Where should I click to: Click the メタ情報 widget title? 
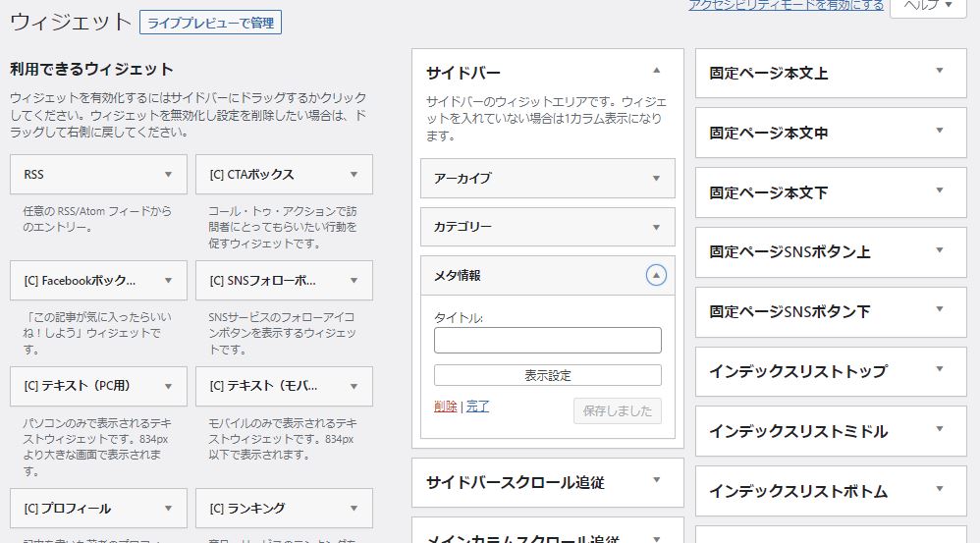[457, 276]
